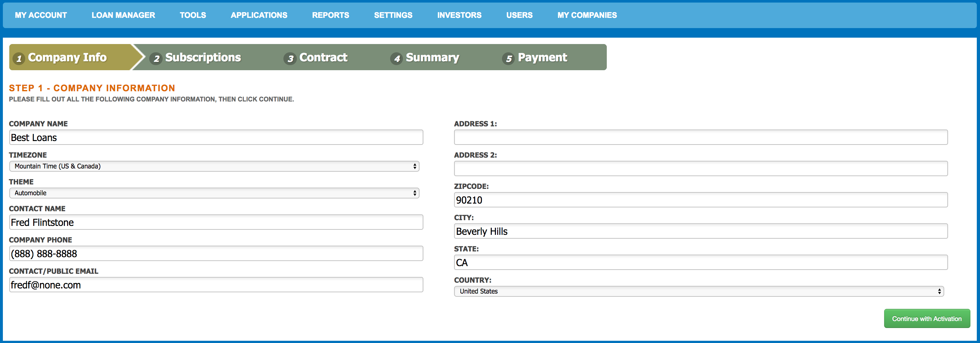Viewport: 980px width, 343px height.
Task: Click the Step 1 - Company Information heading
Action: pyautogui.click(x=92, y=88)
